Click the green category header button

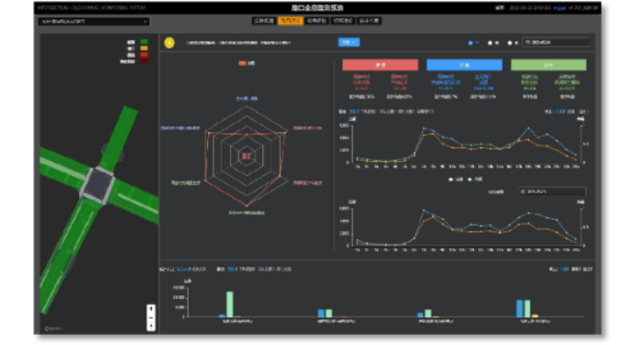(x=548, y=65)
